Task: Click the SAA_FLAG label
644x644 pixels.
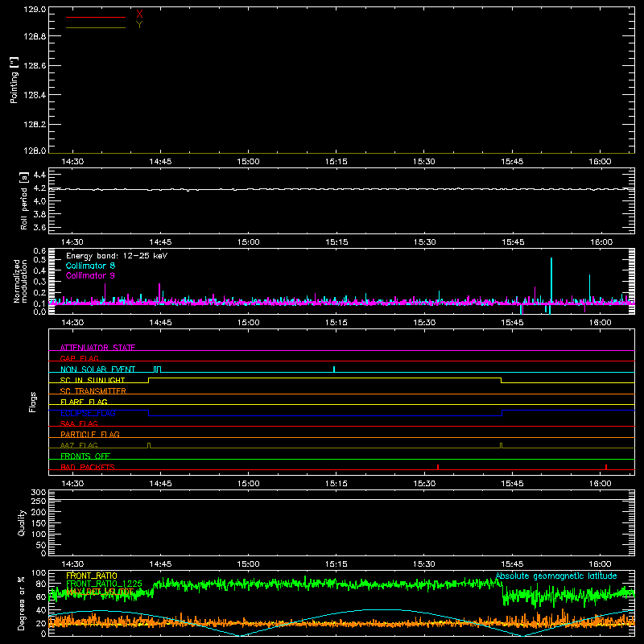Action: [79, 423]
